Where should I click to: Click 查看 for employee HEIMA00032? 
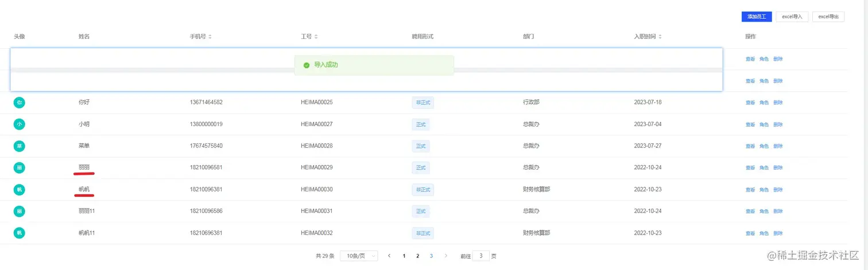(x=750, y=233)
